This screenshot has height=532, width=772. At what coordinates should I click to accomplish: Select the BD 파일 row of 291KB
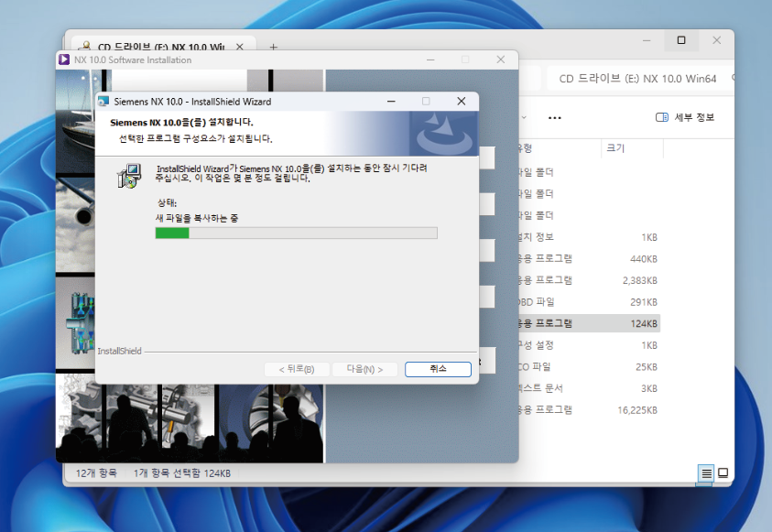[x=588, y=302]
